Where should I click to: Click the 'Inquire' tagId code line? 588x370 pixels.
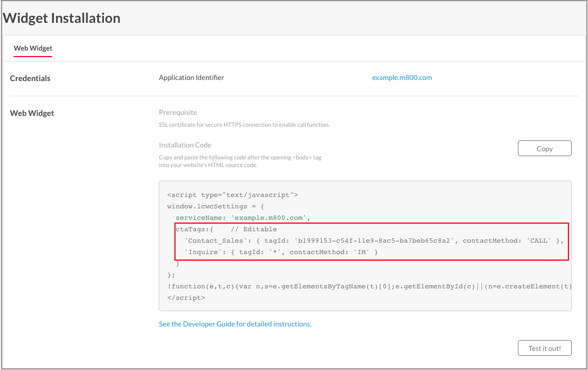pyautogui.click(x=281, y=252)
